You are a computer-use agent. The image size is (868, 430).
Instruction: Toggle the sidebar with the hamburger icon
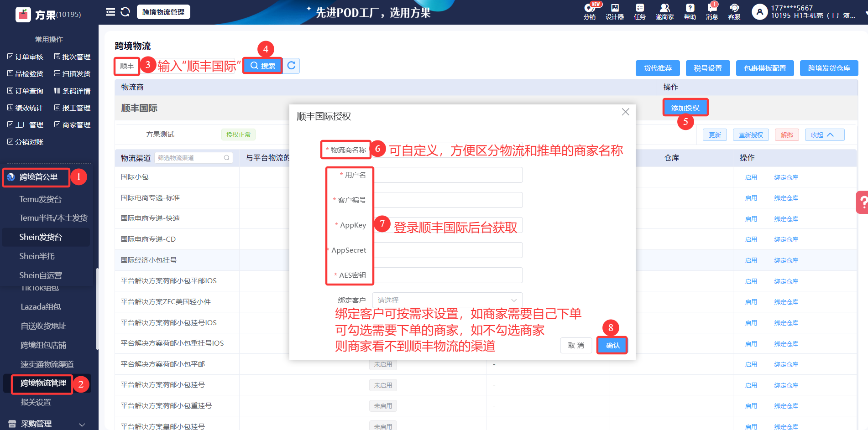110,12
